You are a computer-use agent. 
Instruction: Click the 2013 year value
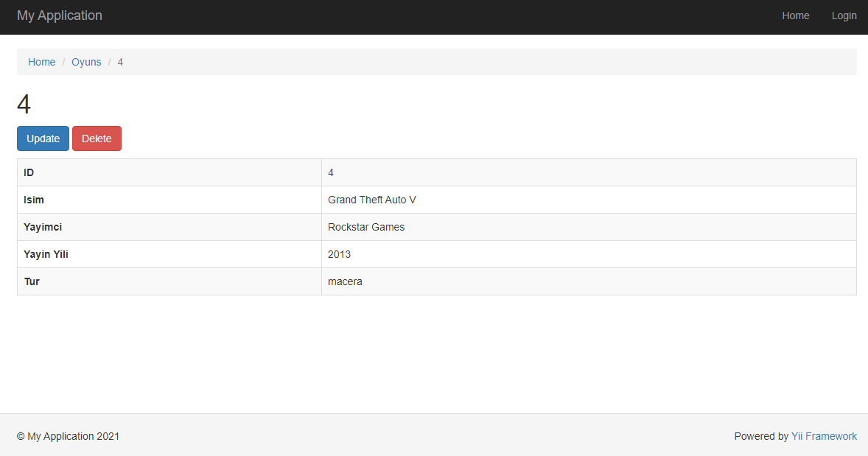coord(340,255)
